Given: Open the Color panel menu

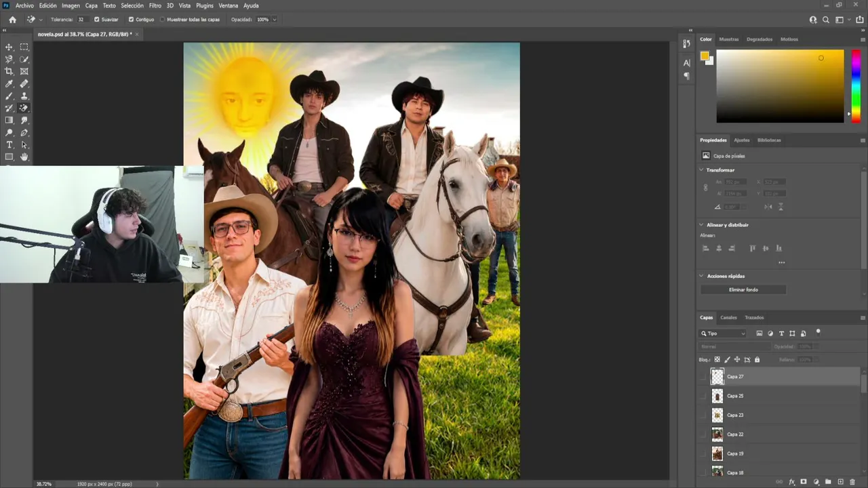Looking at the screenshot, I should point(863,39).
